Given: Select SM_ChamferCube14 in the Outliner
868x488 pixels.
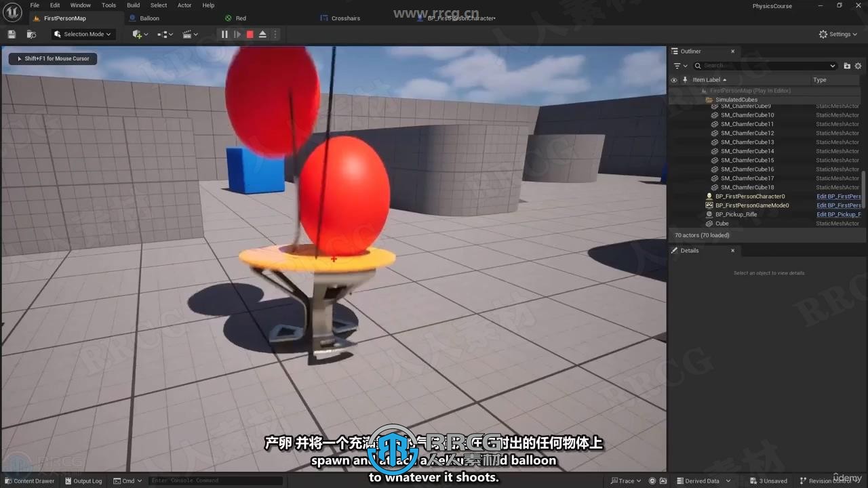Looking at the screenshot, I should click(x=747, y=151).
